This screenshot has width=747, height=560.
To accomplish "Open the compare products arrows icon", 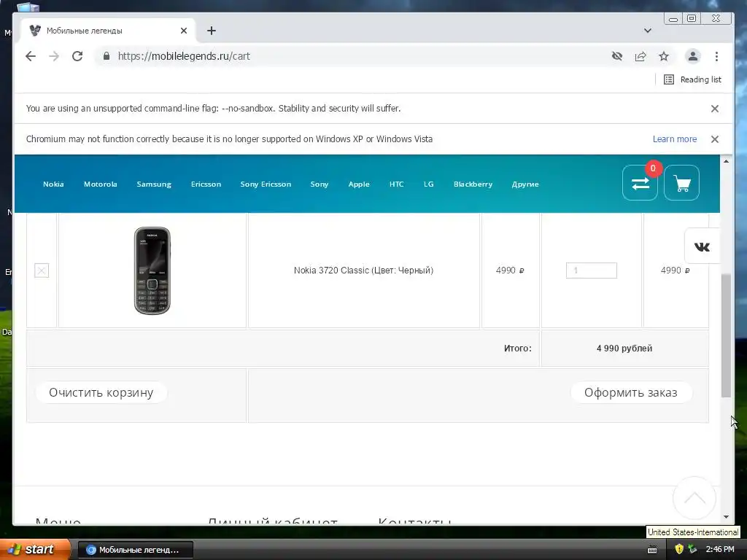I will [640, 183].
